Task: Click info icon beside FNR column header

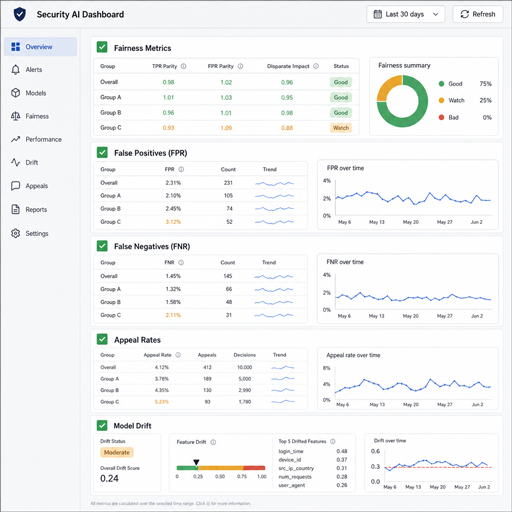Action: [x=181, y=263]
